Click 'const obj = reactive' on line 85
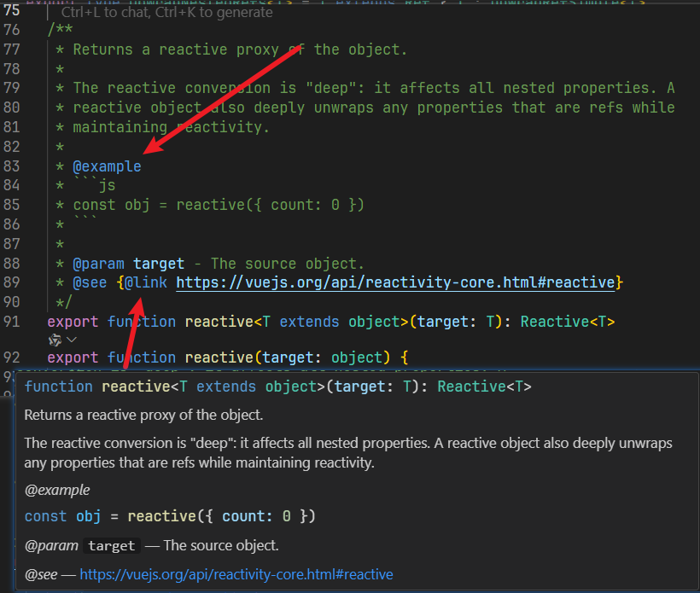Viewport: 700px width, 593px height. (x=159, y=205)
